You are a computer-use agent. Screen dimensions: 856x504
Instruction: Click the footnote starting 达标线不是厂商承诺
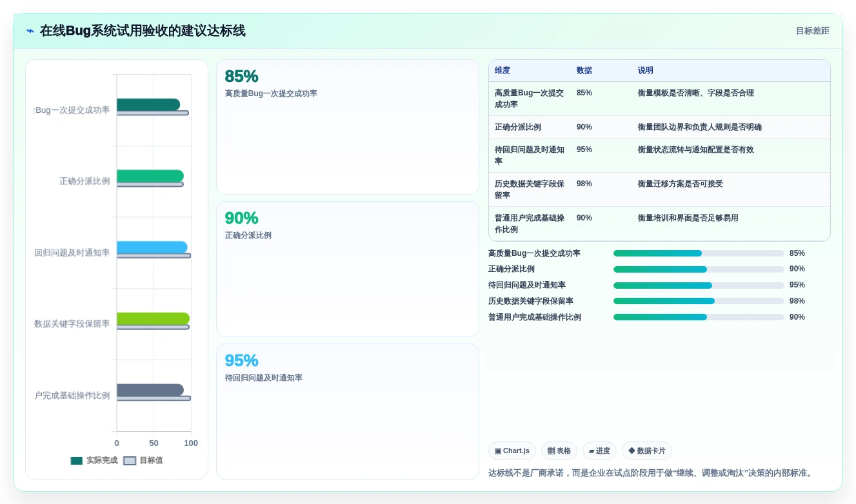tap(652, 473)
